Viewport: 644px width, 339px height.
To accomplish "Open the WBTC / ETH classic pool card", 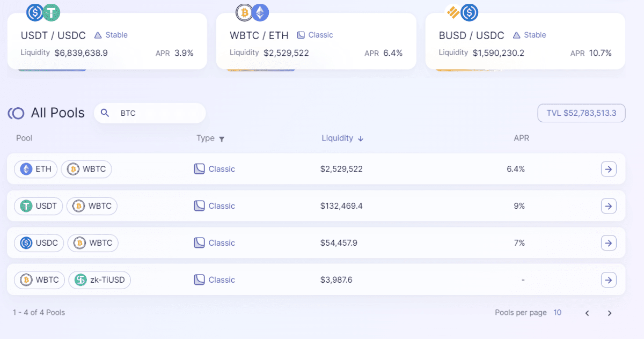I will click(x=316, y=41).
